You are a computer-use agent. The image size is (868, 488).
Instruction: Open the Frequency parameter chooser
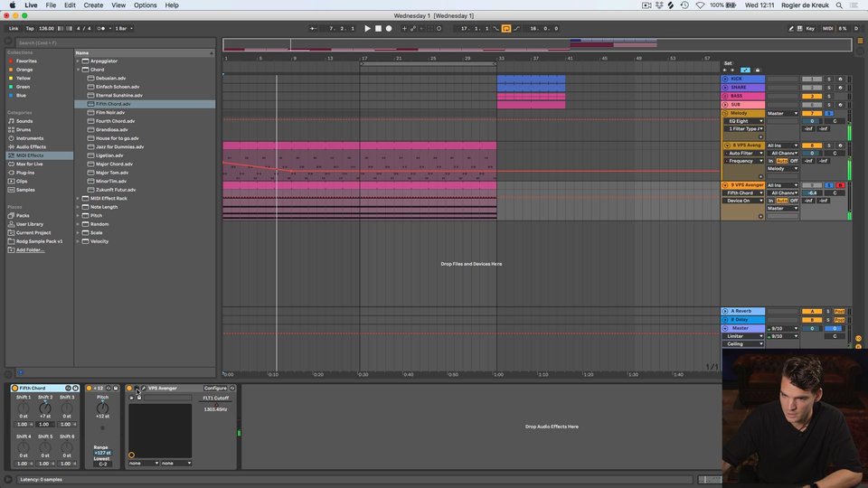coord(744,161)
